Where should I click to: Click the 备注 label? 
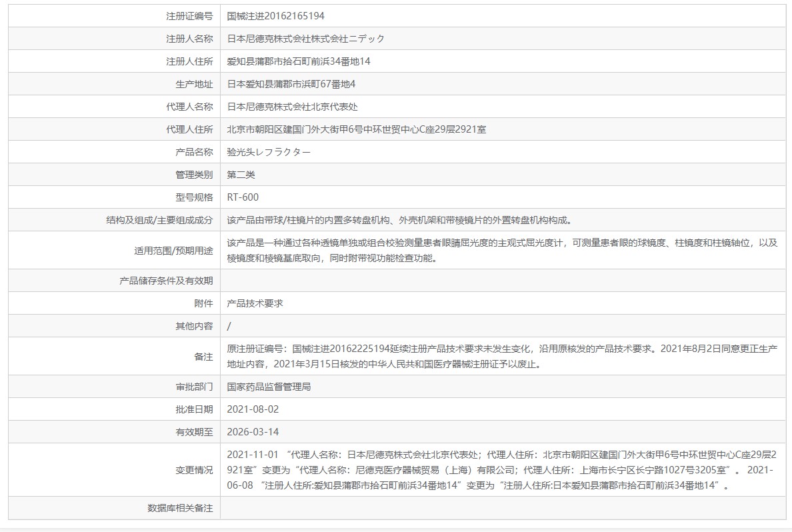pyautogui.click(x=203, y=357)
